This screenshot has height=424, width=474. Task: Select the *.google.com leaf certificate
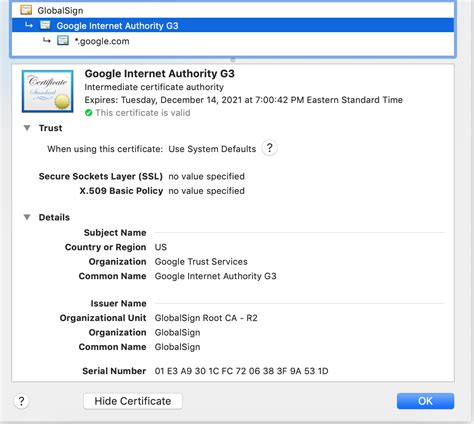(x=233, y=41)
